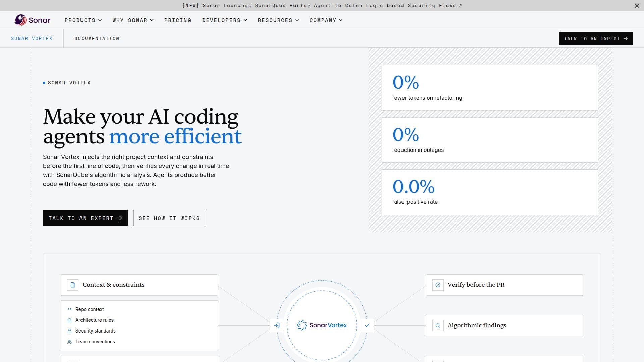This screenshot has height=362, width=644.
Task: Click the Team conventions people icon
Action: tap(69, 342)
